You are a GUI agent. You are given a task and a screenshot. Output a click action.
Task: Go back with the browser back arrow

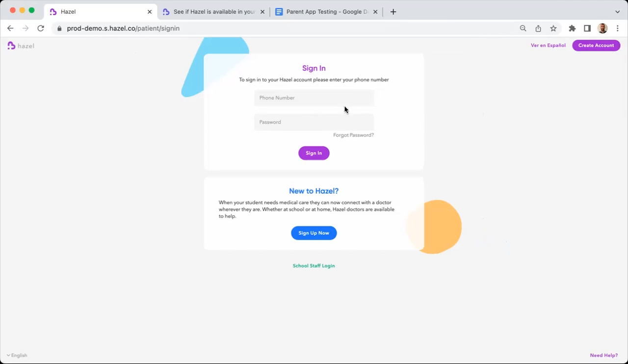pyautogui.click(x=10, y=28)
